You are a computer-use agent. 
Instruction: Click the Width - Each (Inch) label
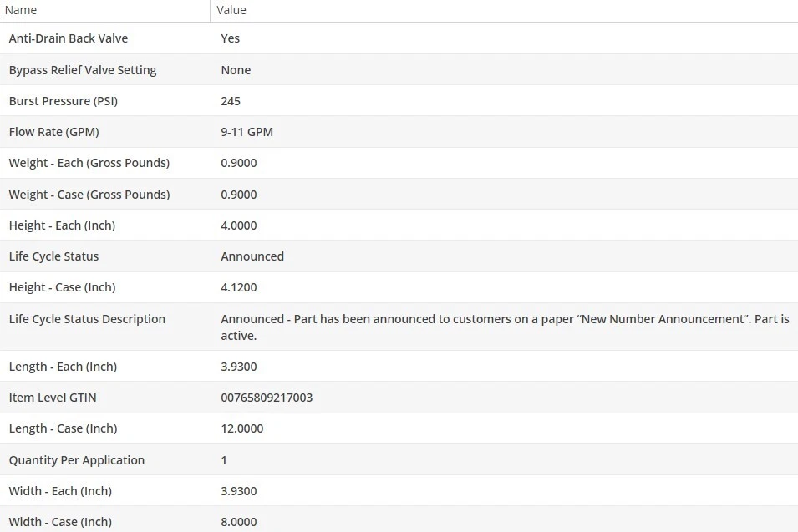60,492
